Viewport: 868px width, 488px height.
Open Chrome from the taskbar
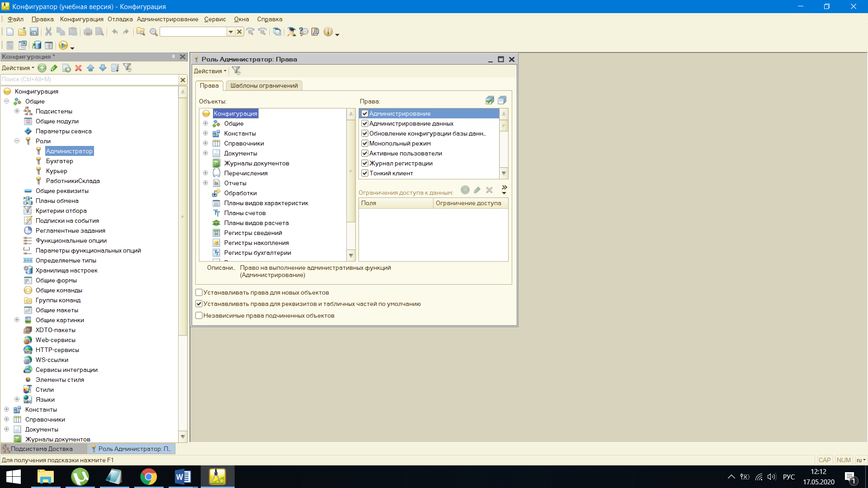pos(148,476)
